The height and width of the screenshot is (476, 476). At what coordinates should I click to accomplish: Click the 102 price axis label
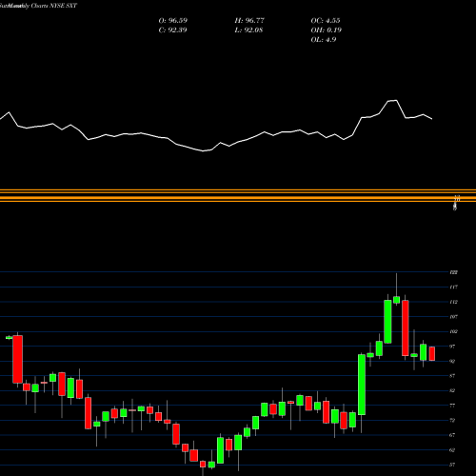tap(454, 331)
